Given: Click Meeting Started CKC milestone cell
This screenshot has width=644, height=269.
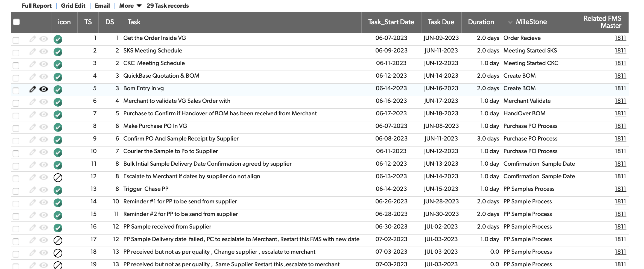Looking at the screenshot, I should tap(531, 63).
